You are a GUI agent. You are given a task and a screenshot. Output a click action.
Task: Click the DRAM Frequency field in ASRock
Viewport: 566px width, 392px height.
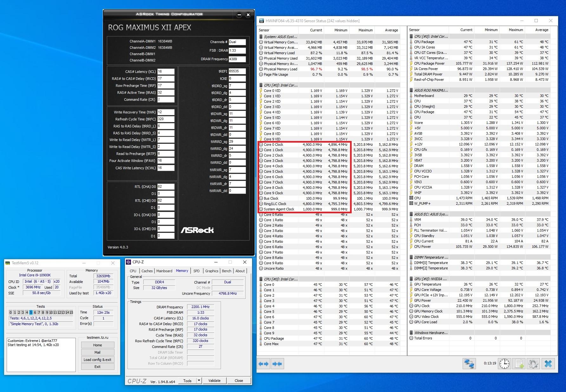(237, 59)
